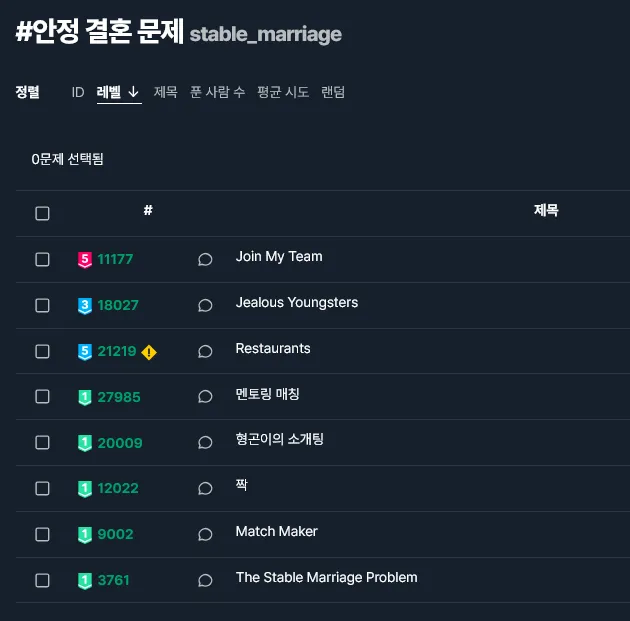
Task: Toggle the select-all checkbox in table header
Action: (x=42, y=213)
